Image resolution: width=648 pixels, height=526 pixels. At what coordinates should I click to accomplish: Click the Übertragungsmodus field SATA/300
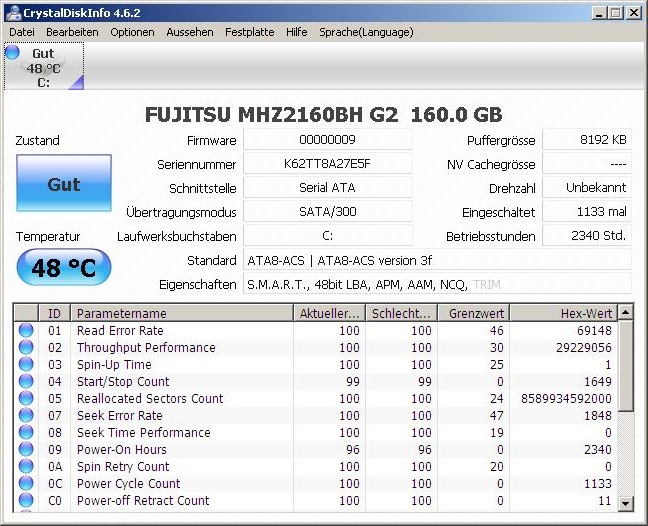[x=328, y=212]
